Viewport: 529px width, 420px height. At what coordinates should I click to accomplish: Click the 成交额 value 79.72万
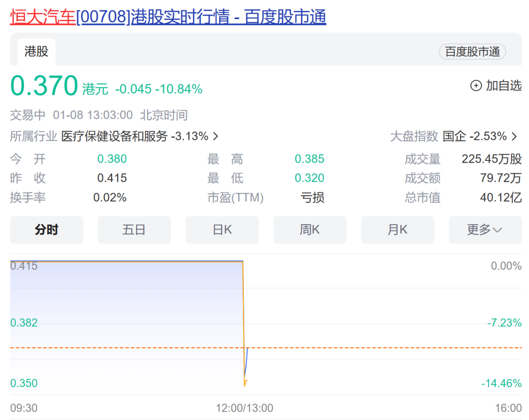point(501,178)
